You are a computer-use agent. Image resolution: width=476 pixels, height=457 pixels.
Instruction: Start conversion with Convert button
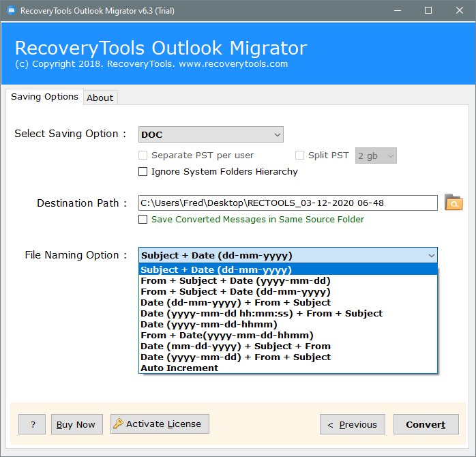tap(426, 424)
